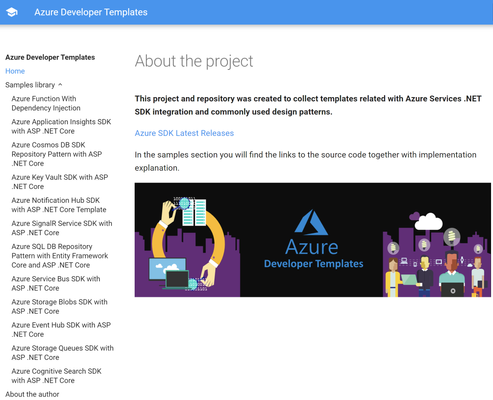Image resolution: width=493 pixels, height=400 pixels.
Task: Select Azure Function With Dependency Injection
Action: [46, 103]
